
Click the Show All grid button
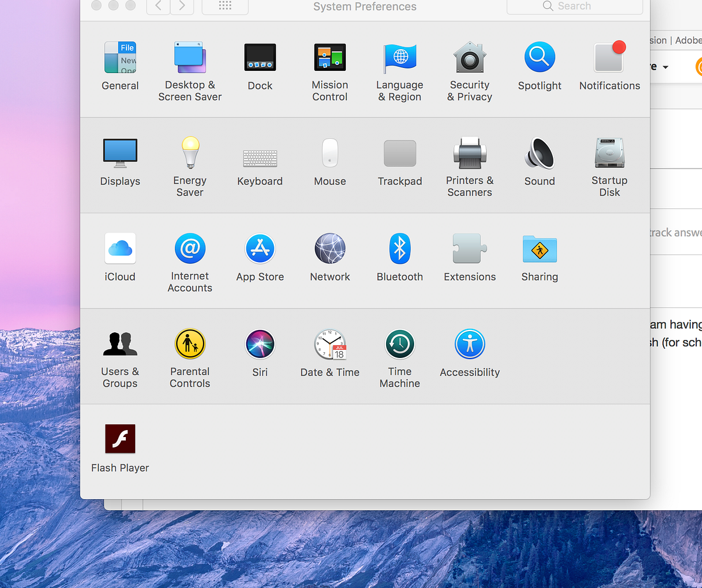225,6
